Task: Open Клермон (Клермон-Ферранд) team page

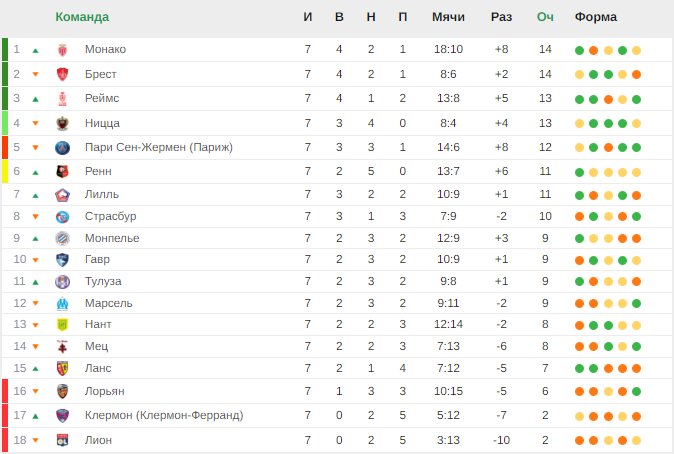Action: coord(164,415)
